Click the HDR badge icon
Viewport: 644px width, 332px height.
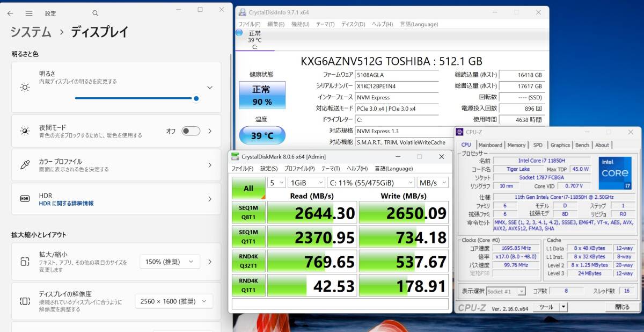(25, 199)
